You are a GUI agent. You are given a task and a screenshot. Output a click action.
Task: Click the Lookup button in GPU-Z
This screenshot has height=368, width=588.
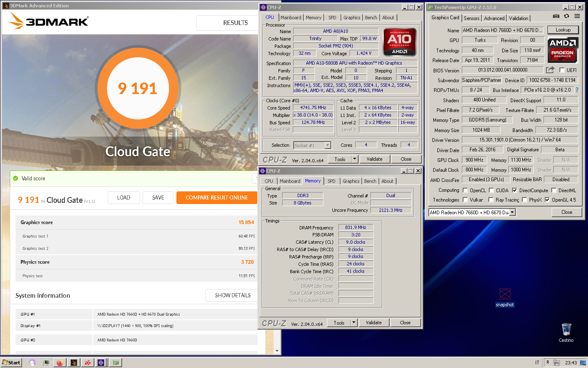(x=563, y=30)
